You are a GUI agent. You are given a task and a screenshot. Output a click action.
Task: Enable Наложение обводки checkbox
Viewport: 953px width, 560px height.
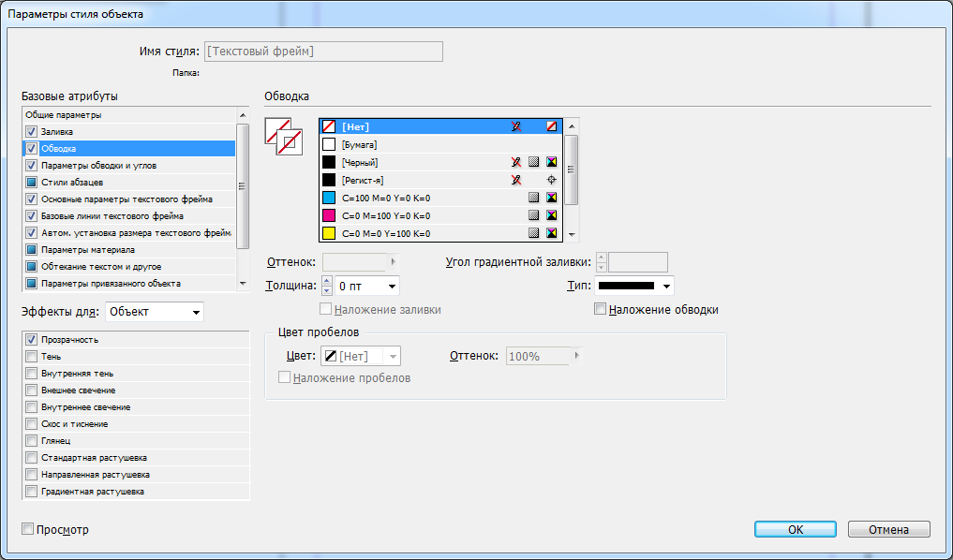pyautogui.click(x=600, y=309)
